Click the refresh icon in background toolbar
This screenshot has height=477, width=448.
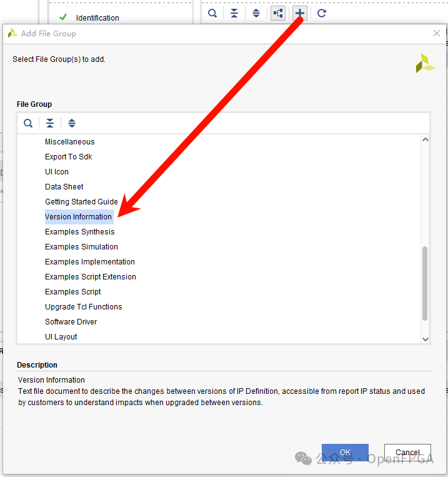point(322,13)
